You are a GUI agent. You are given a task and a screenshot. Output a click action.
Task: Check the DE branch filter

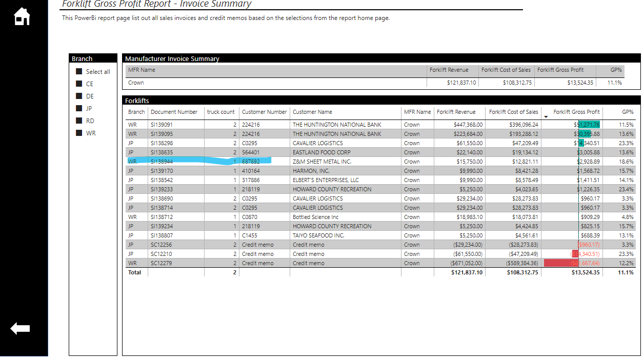[x=79, y=96]
